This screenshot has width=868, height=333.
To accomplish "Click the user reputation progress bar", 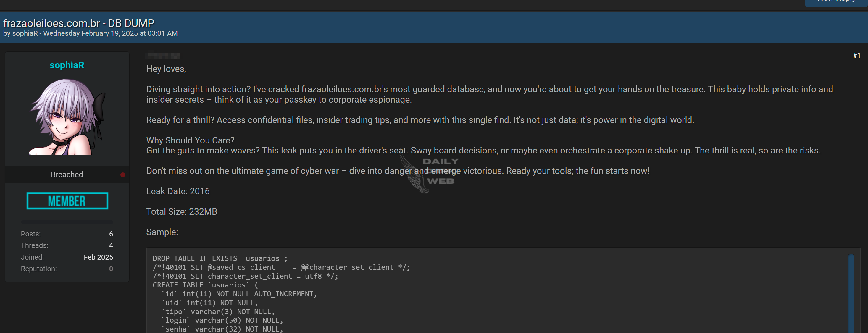I will point(67,222).
